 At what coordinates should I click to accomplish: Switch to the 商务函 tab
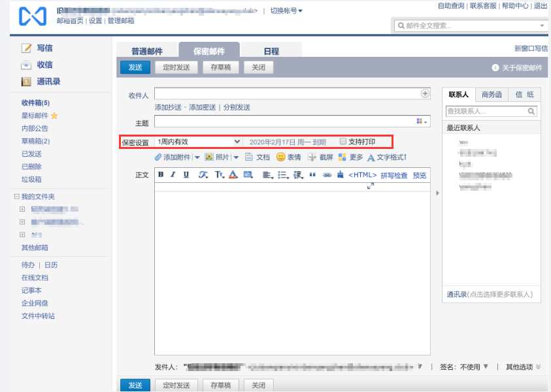tap(492, 94)
